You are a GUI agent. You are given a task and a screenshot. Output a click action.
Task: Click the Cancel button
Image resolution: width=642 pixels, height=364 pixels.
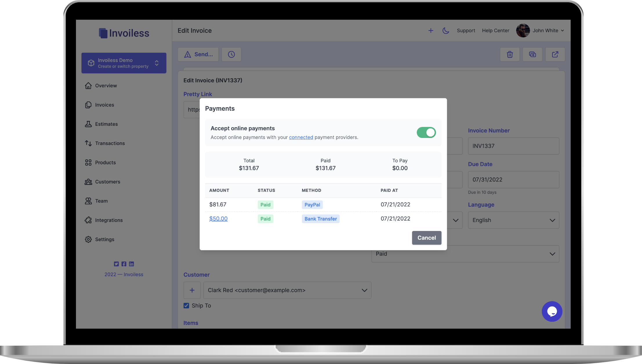click(426, 238)
